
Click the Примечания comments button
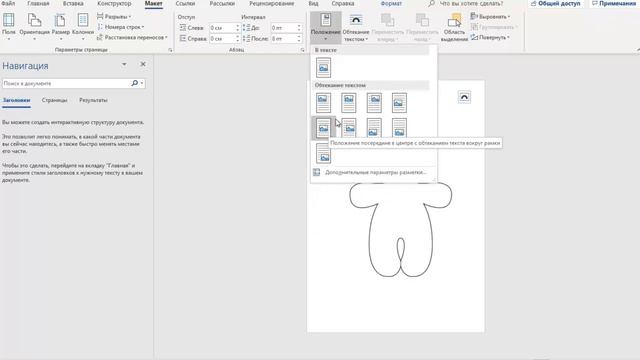coord(614,3)
